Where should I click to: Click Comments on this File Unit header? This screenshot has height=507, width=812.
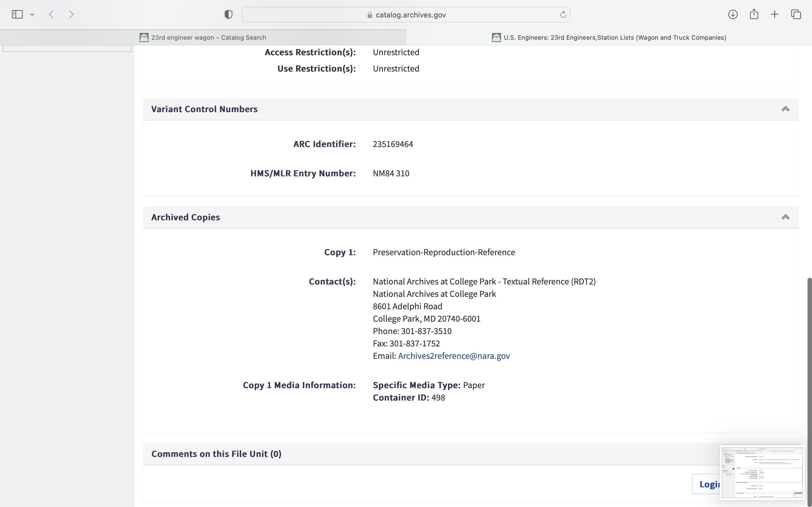[x=216, y=454]
